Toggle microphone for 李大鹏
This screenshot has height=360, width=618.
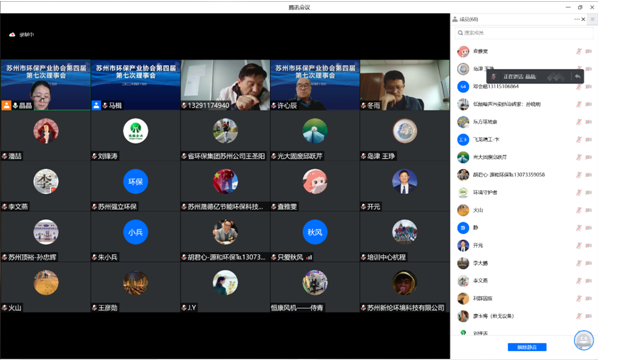pos(579,263)
